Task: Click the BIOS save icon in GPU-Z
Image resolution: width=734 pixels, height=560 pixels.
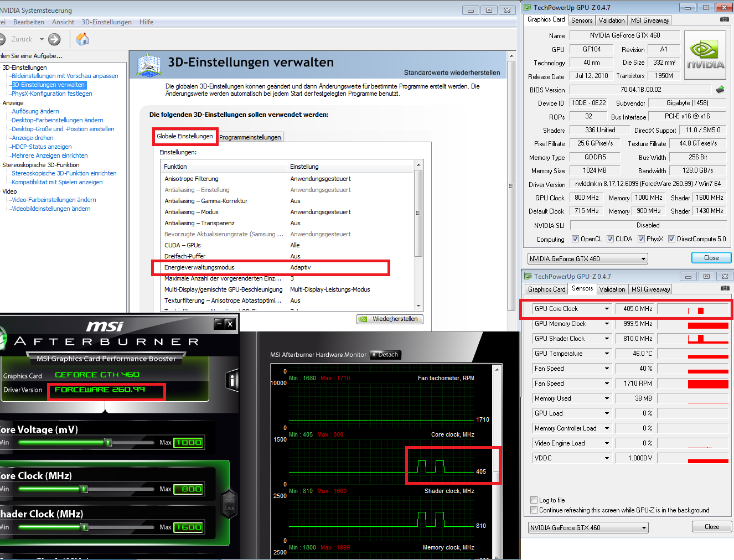Action: [x=720, y=90]
